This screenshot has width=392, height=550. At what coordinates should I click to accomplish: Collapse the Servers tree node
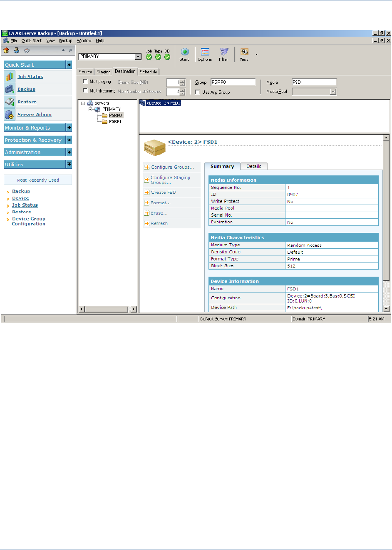point(83,103)
